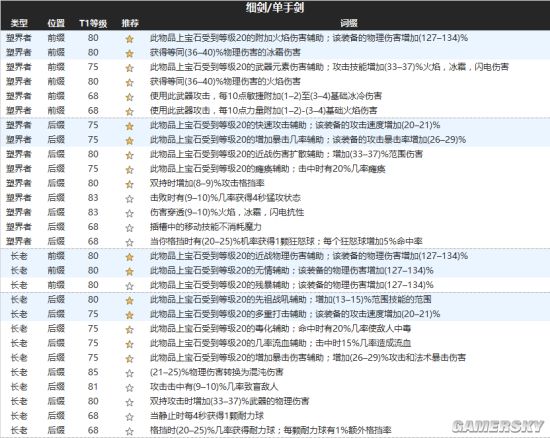Click the 推荐 column header

[x=130, y=23]
